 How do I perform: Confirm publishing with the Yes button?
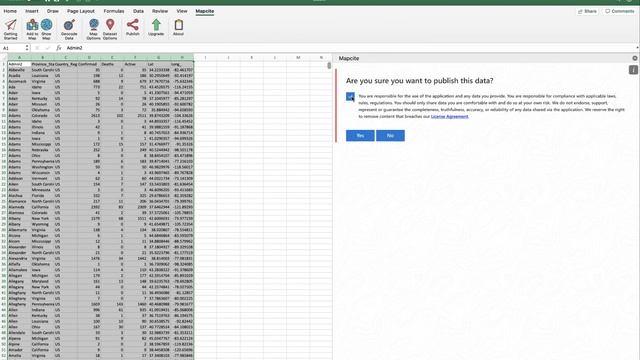[x=360, y=136]
